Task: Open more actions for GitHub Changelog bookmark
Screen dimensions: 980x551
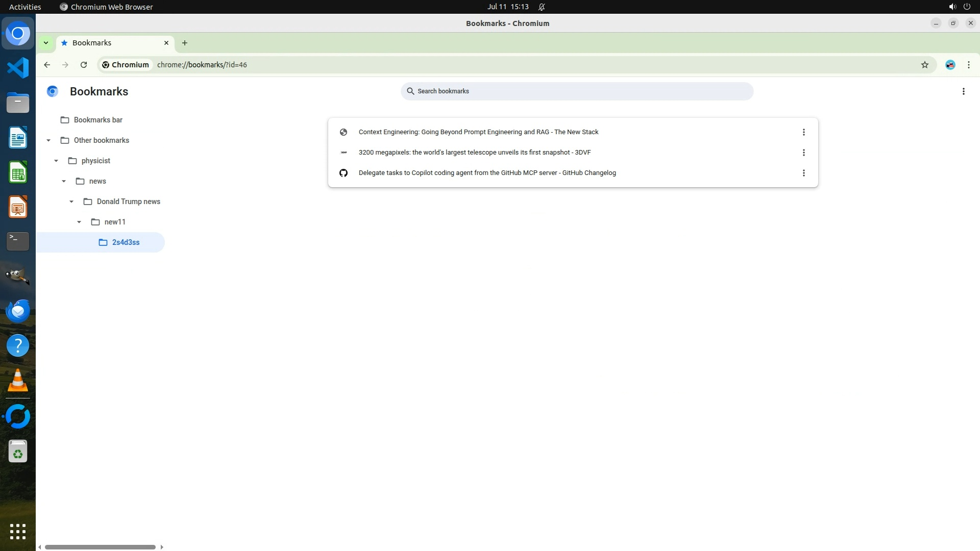Action: tap(803, 173)
